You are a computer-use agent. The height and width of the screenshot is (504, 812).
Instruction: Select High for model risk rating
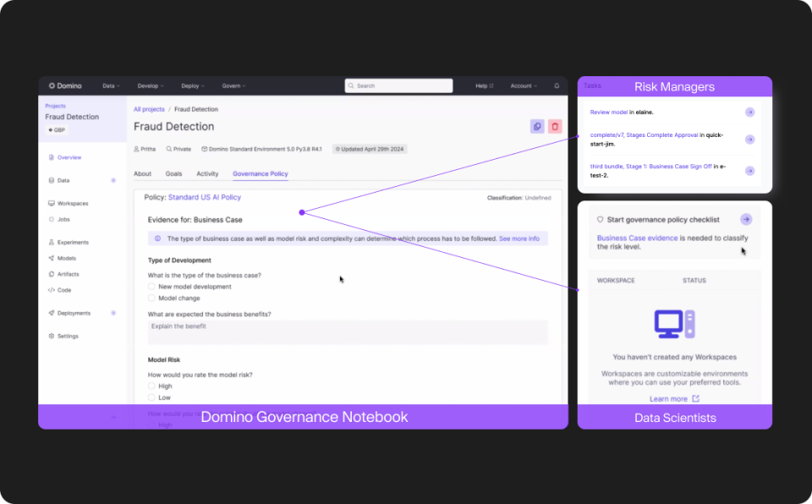[x=151, y=386]
